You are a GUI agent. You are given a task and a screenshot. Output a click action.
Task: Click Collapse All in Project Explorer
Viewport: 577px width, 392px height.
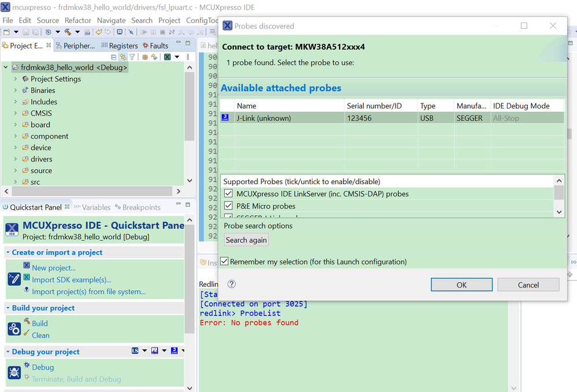(x=114, y=57)
